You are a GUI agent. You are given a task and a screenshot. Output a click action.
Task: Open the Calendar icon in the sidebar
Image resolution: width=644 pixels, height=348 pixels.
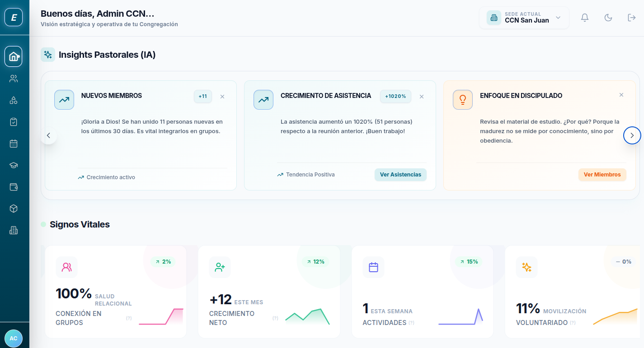[14, 143]
